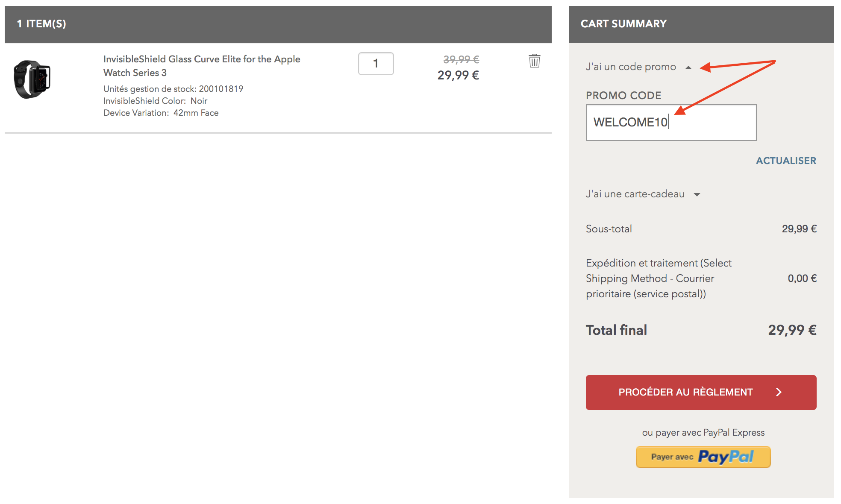Click the 29,99 € discounted item price

click(x=458, y=75)
